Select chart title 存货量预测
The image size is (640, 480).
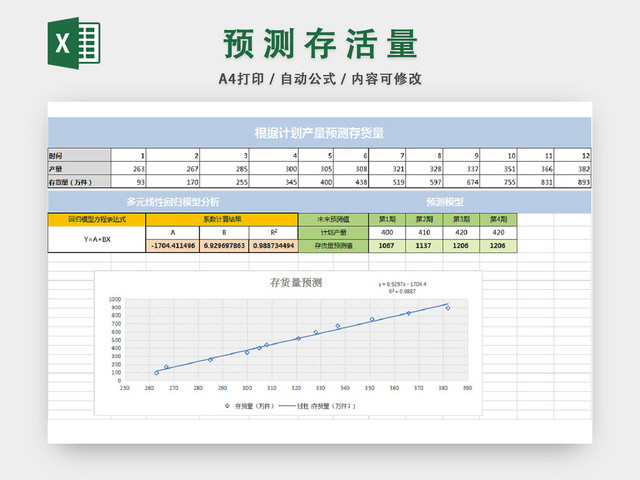point(296,282)
